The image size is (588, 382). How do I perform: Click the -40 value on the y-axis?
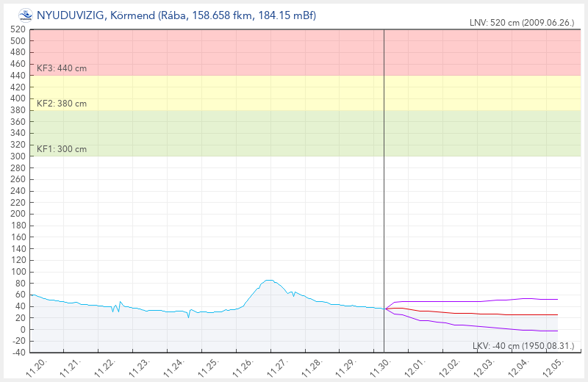(18, 352)
